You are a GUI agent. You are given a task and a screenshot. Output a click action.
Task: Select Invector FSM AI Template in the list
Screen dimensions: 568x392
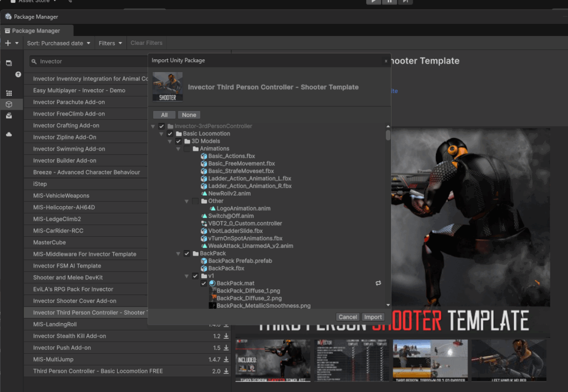coord(86,266)
